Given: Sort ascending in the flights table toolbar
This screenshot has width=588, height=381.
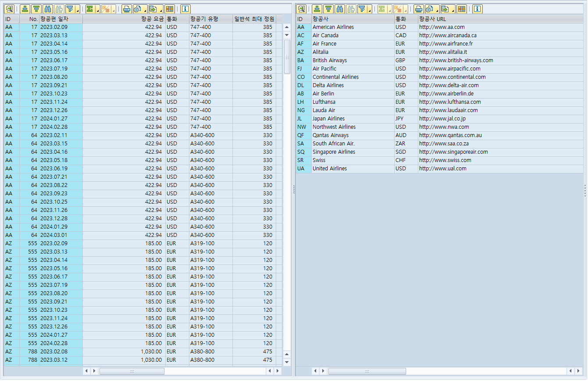Looking at the screenshot, I should point(25,9).
